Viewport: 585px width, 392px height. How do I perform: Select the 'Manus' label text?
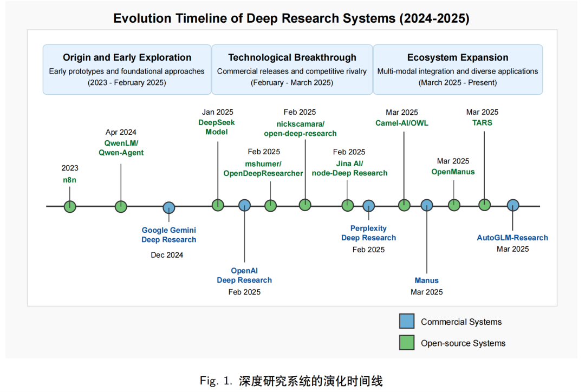point(426,280)
